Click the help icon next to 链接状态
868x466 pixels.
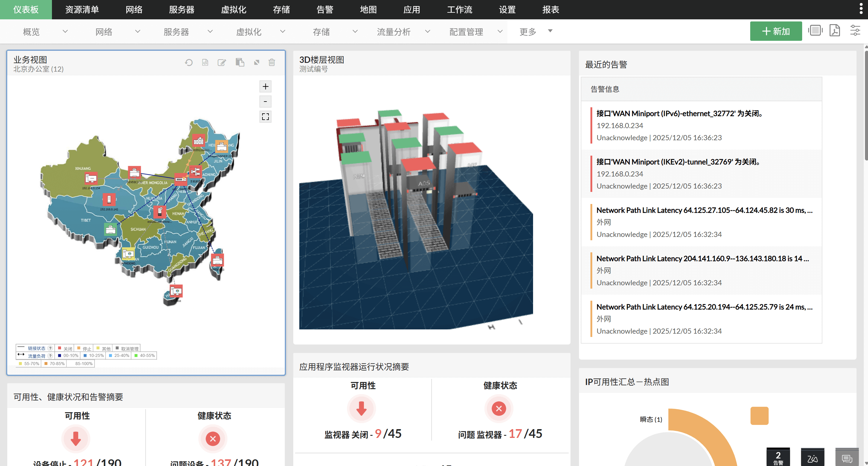tap(50, 348)
